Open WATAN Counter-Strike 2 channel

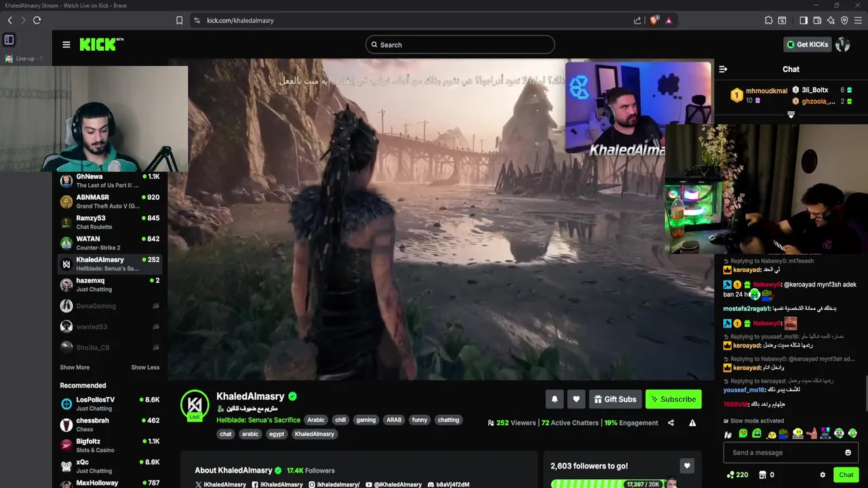pyautogui.click(x=110, y=243)
